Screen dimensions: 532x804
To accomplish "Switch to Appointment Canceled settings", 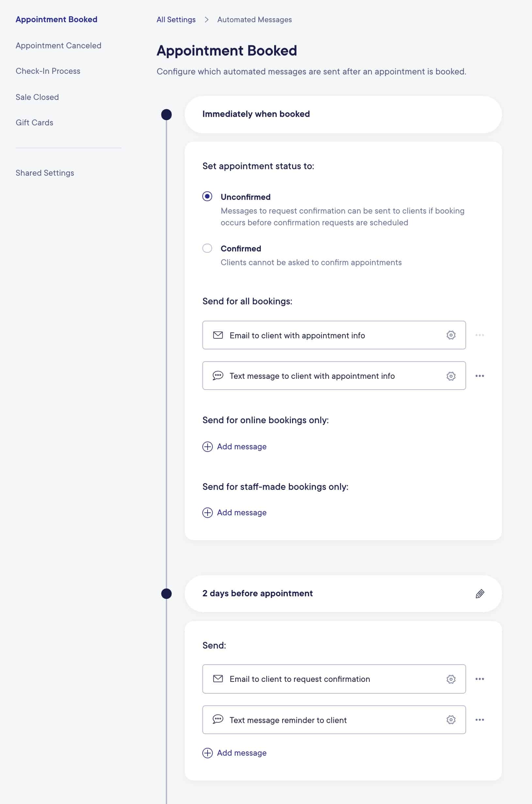I will point(58,45).
